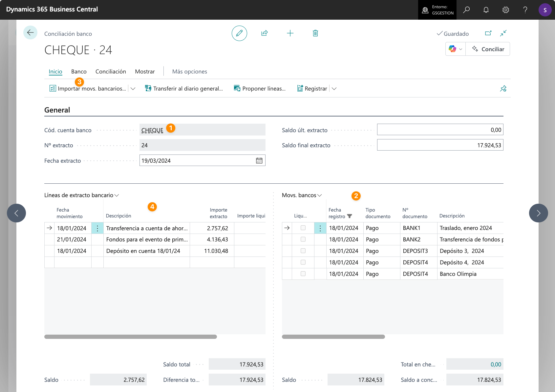The height and width of the screenshot is (392, 555).
Task: Open help question mark
Action: tap(525, 10)
